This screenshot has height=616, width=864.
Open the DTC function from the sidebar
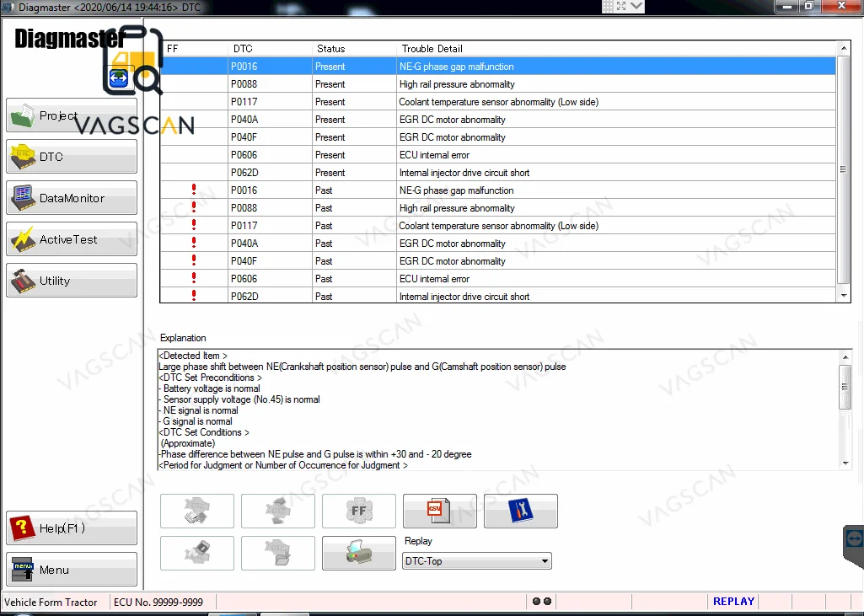point(71,156)
